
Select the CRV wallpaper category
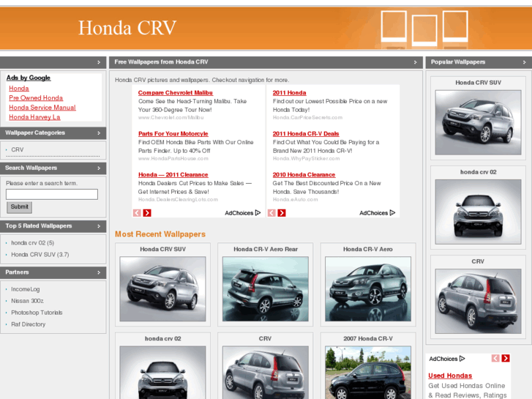tap(18, 149)
